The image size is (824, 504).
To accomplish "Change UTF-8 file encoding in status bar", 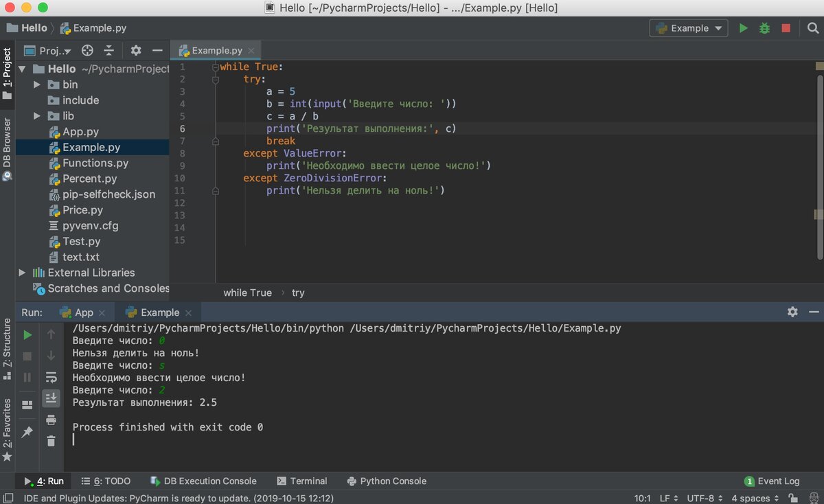I will (705, 499).
